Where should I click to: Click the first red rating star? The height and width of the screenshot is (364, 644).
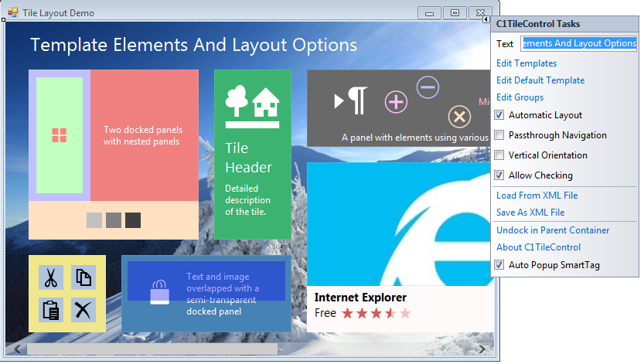click(347, 314)
